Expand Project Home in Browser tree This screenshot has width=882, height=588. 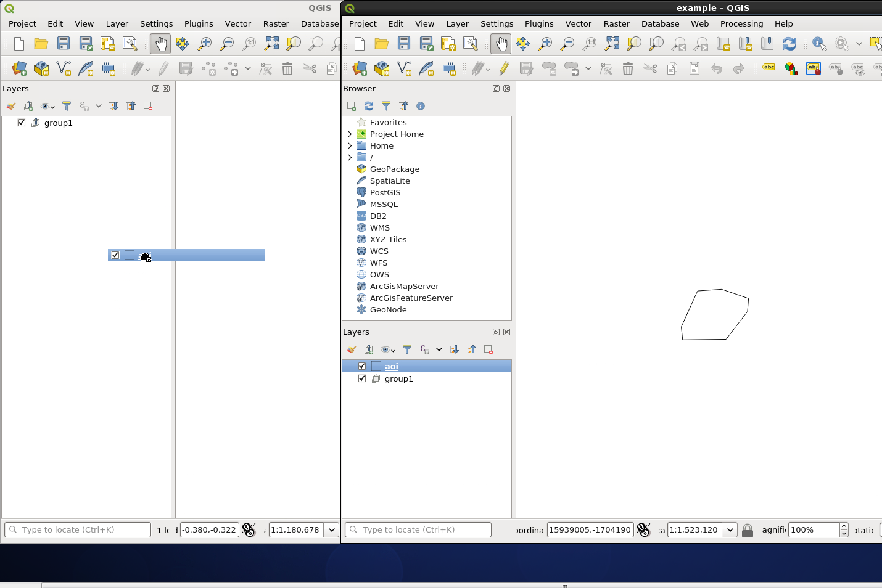click(x=350, y=134)
